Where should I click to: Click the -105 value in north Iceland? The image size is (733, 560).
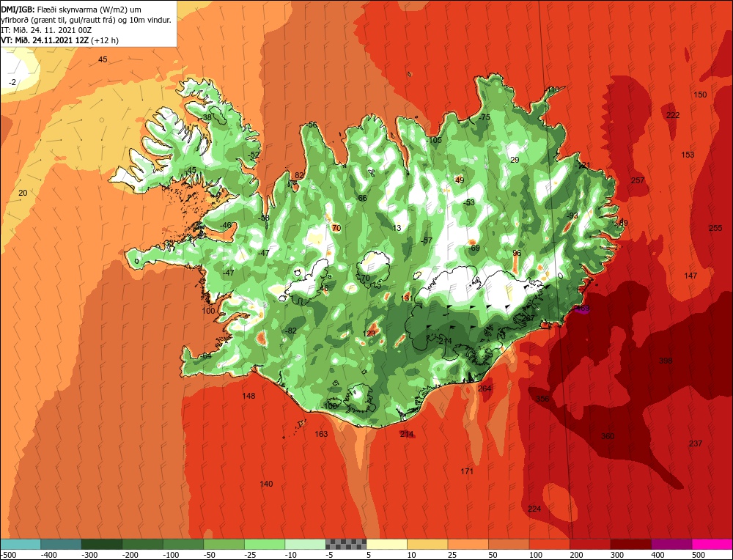click(434, 140)
